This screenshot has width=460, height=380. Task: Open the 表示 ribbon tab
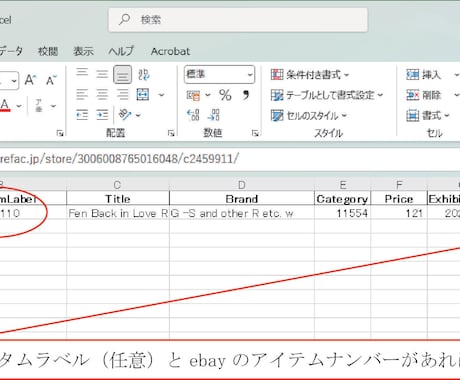(83, 51)
